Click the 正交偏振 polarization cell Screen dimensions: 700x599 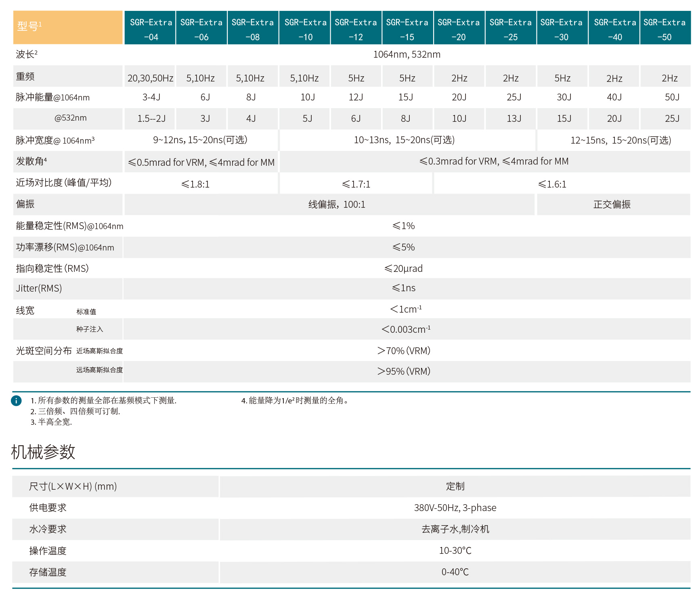pyautogui.click(x=612, y=205)
